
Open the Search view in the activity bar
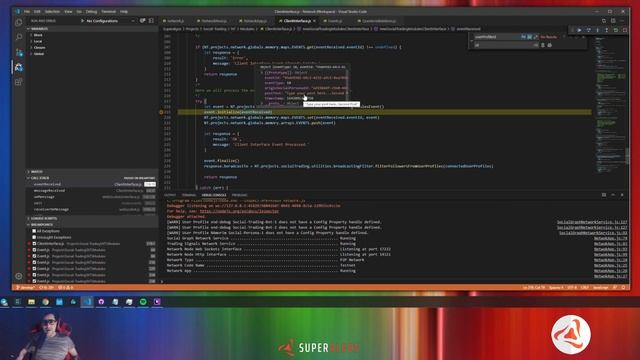pyautogui.click(x=19, y=37)
